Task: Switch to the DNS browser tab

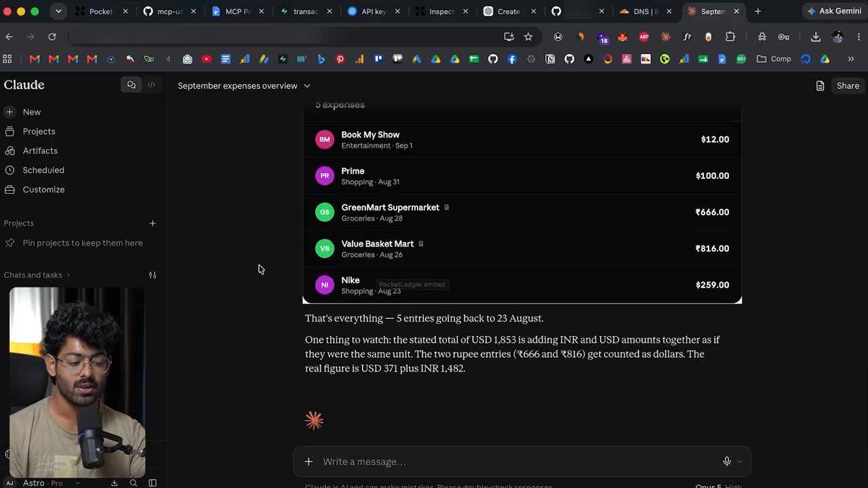Action: click(644, 12)
